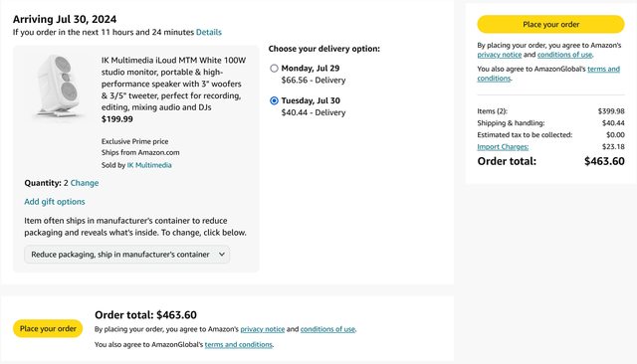The image size is (637, 364).
Task: Click the dropdown chevron on packaging selector
Action: [222, 255]
